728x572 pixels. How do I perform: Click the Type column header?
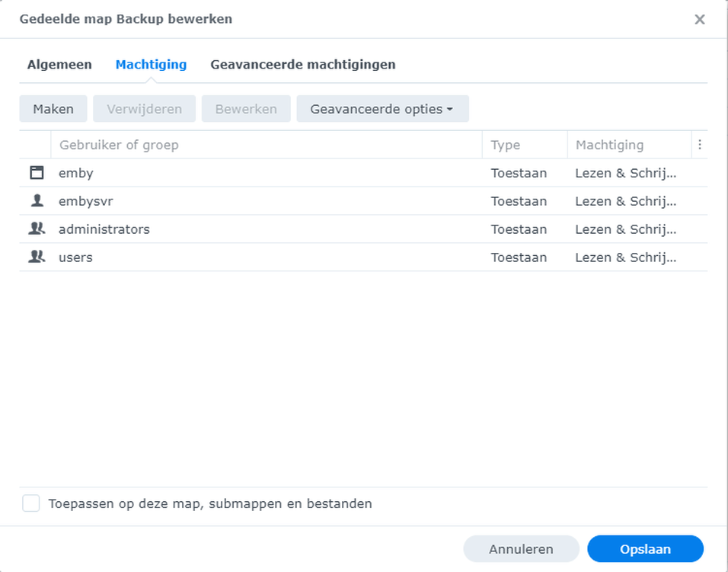(x=525, y=145)
